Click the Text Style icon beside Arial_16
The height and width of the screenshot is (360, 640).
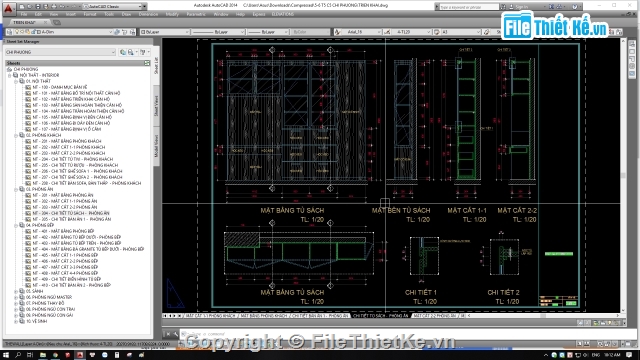(338, 32)
